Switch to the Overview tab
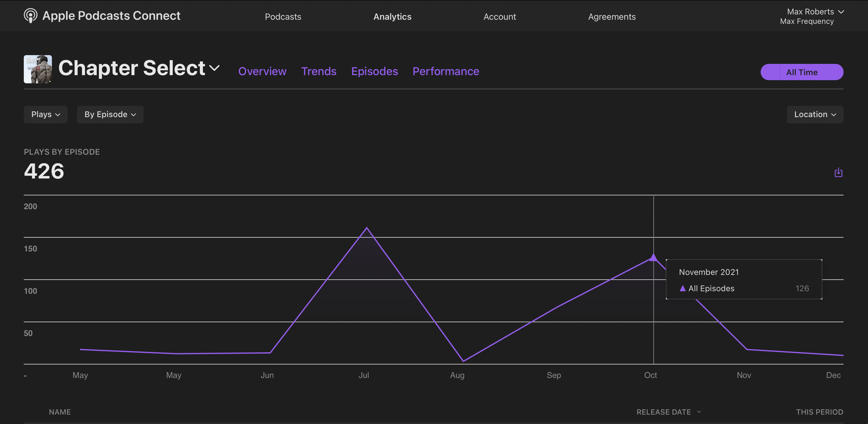Image resolution: width=868 pixels, height=424 pixels. [262, 71]
